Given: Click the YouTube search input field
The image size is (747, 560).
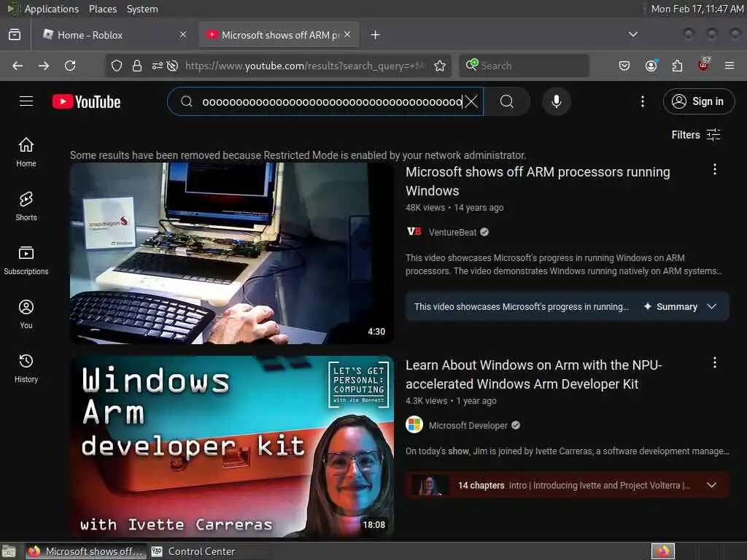Looking at the screenshot, I should [332, 101].
